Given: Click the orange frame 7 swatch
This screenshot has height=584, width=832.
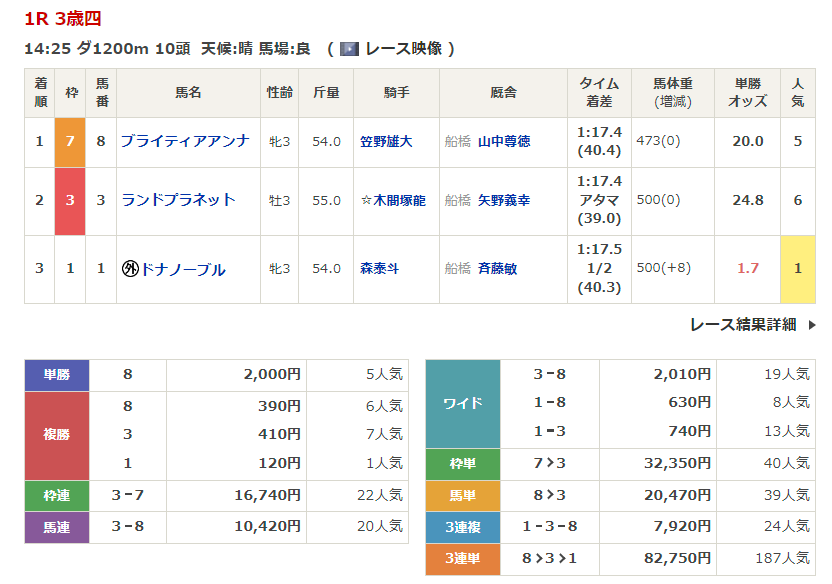Looking at the screenshot, I should coord(70,141).
